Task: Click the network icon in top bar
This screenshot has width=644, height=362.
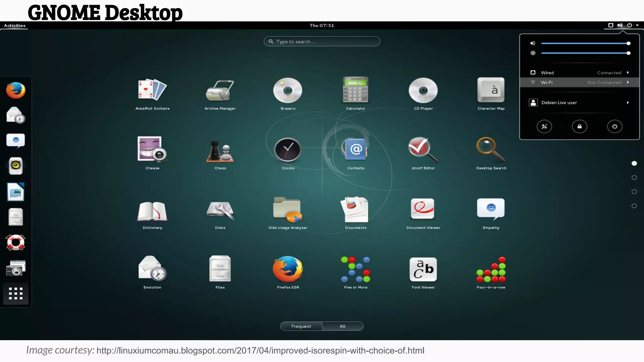Action: pos(611,25)
